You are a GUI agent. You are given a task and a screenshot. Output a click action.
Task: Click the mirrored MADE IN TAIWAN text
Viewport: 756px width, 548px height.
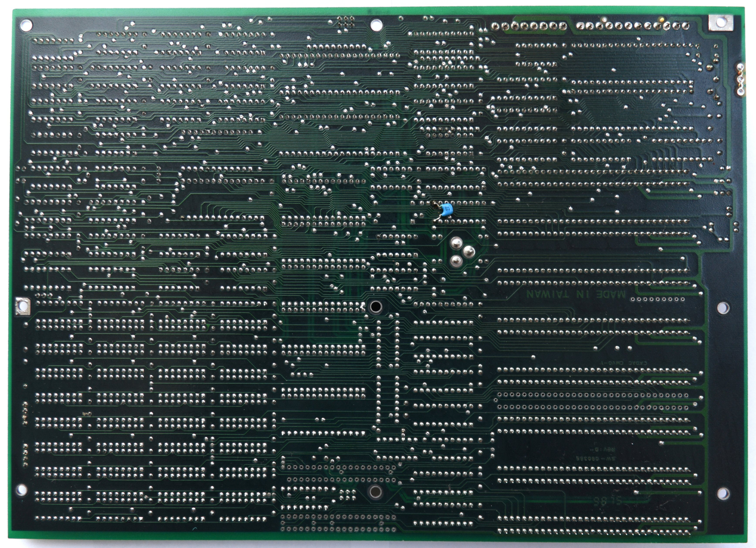coord(576,294)
